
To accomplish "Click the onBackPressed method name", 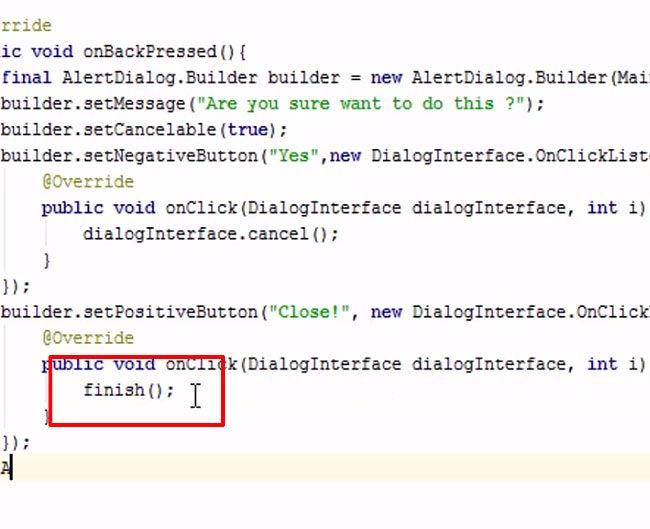I will click(x=150, y=52).
